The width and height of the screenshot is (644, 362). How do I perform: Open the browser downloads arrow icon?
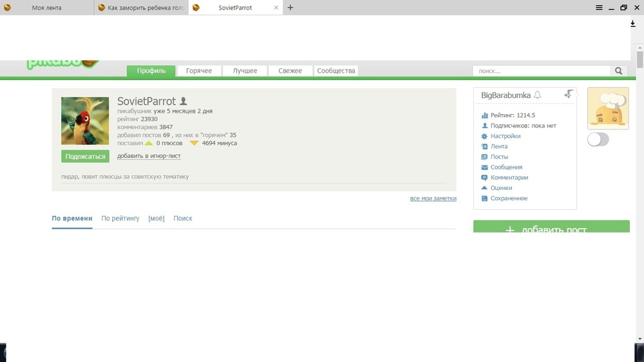point(633,24)
